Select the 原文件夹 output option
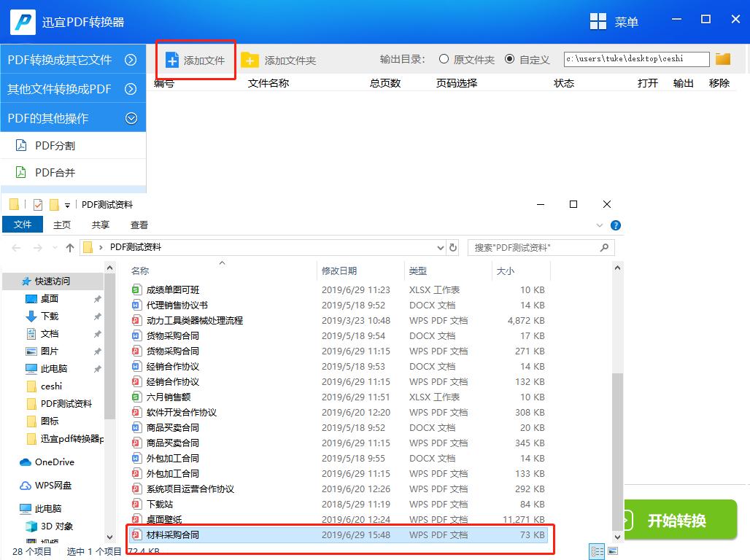 [x=444, y=59]
